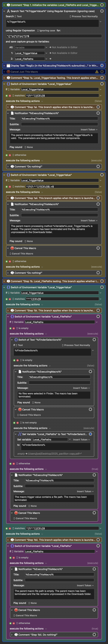Open Insert Token menu in Set Variable action

(x=81, y=439)
